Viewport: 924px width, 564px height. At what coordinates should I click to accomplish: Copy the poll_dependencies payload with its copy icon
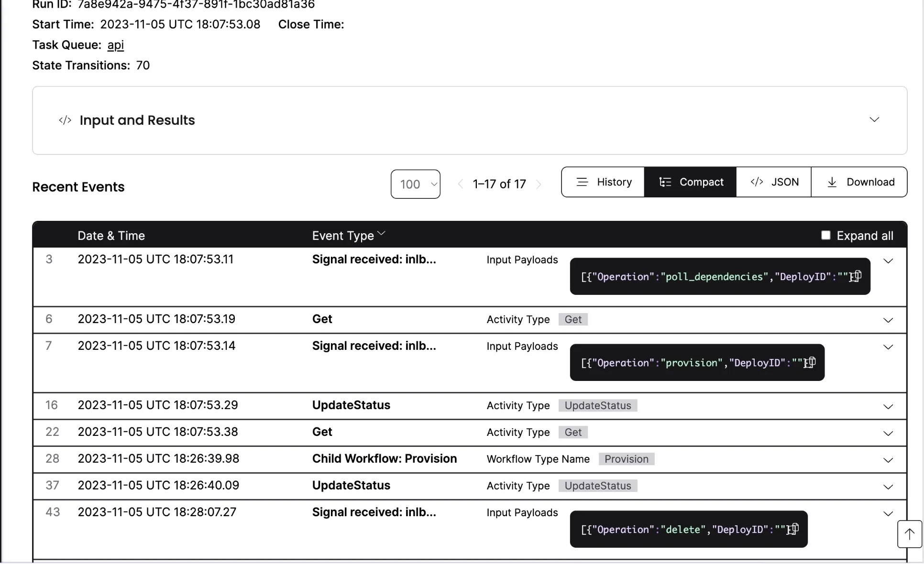[857, 277]
